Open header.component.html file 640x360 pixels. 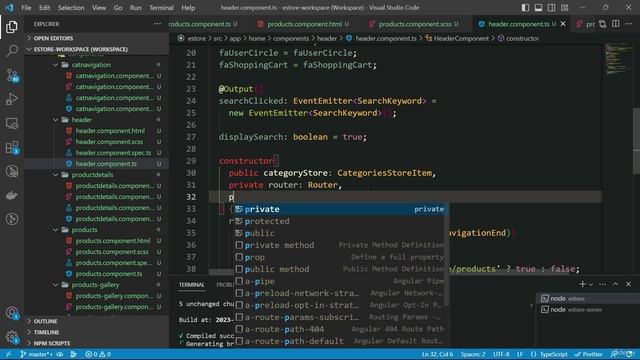click(x=110, y=131)
